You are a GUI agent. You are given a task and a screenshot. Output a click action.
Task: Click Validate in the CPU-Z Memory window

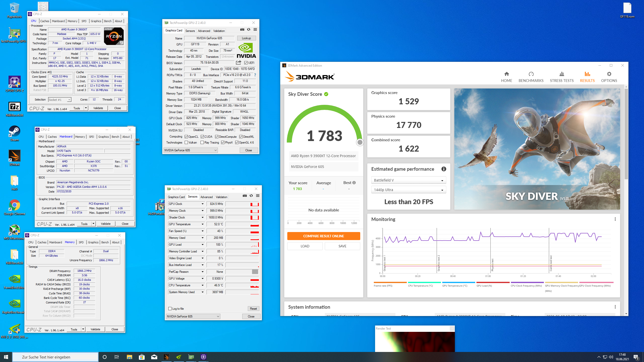pyautogui.click(x=95, y=329)
